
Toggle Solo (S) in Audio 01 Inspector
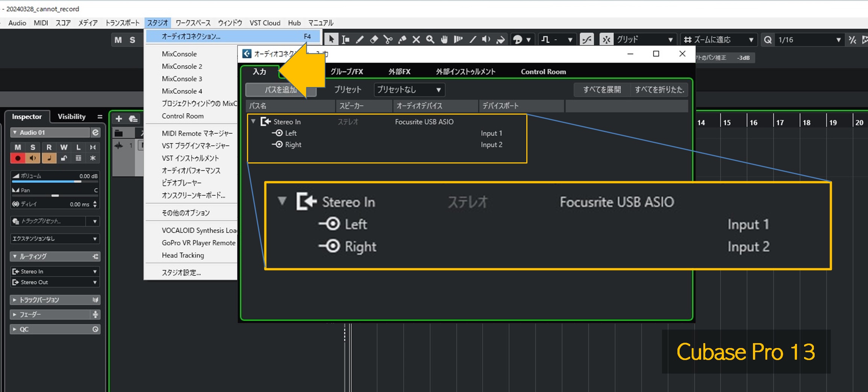[33, 147]
